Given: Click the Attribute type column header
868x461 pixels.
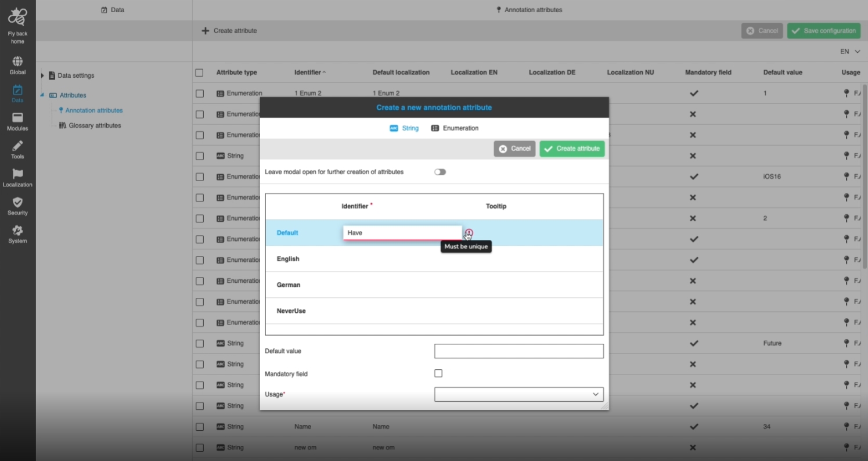Looking at the screenshot, I should click(237, 73).
